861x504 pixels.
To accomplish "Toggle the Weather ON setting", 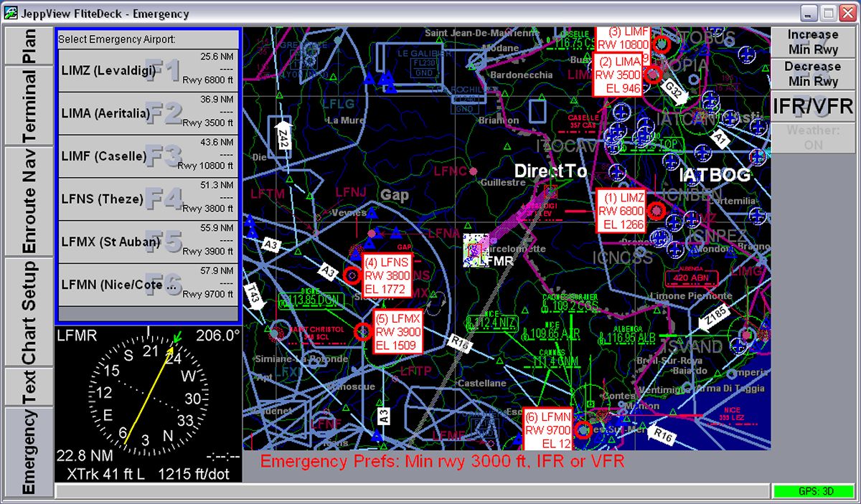I will pos(812,138).
